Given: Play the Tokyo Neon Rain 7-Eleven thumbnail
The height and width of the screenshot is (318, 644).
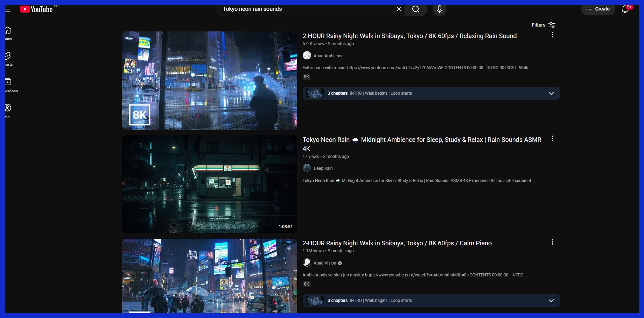Looking at the screenshot, I should point(209,184).
